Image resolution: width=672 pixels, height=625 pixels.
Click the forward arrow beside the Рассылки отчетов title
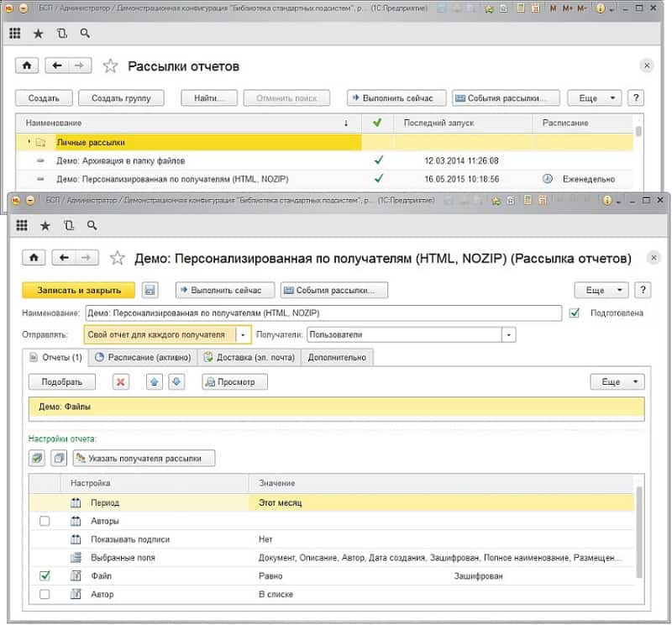pyautogui.click(x=79, y=66)
